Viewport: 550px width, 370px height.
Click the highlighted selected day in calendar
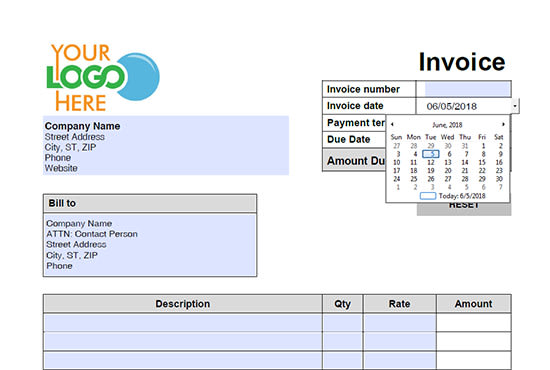click(x=431, y=154)
